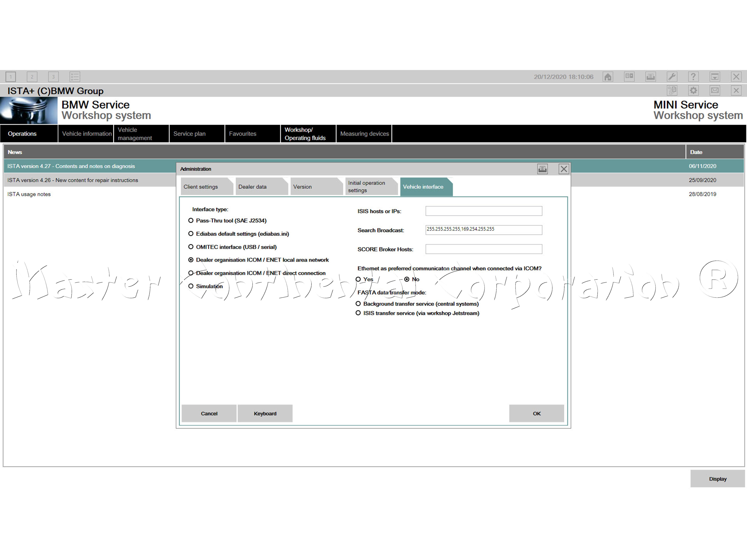
Task: Click the Cancel button
Action: click(x=209, y=413)
